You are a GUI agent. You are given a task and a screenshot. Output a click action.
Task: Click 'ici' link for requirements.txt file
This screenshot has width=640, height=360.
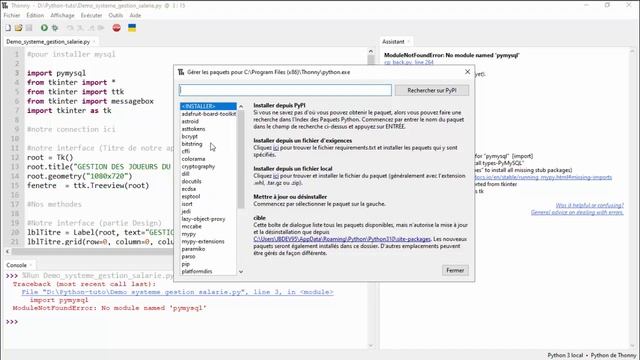point(276,148)
